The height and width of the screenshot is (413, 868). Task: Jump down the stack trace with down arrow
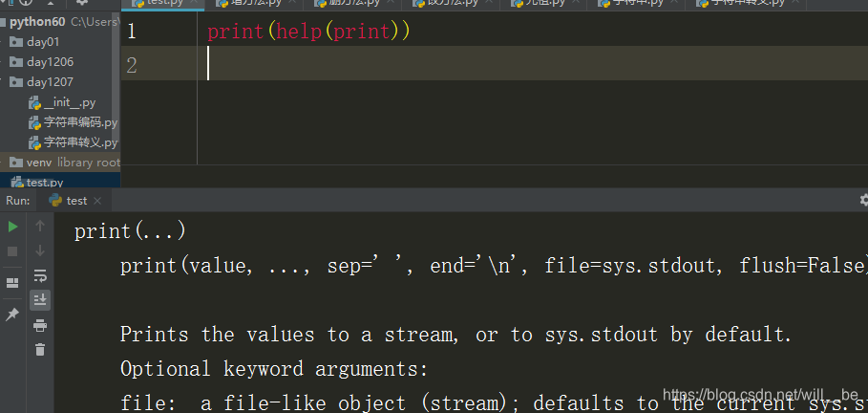pyautogui.click(x=40, y=250)
